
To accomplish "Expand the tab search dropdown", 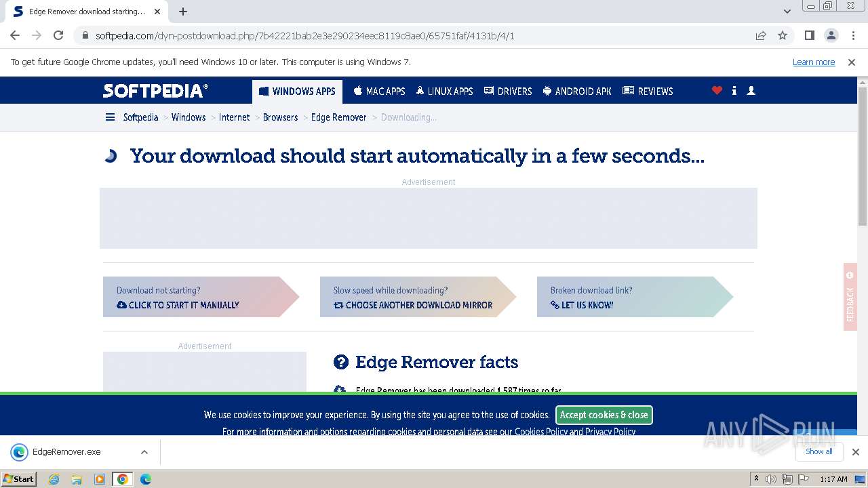I will [x=787, y=12].
